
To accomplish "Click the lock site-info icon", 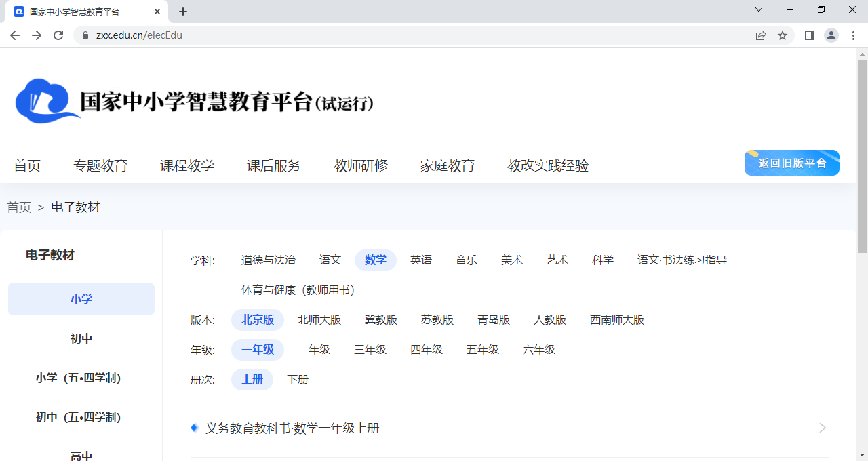I will 85,35.
